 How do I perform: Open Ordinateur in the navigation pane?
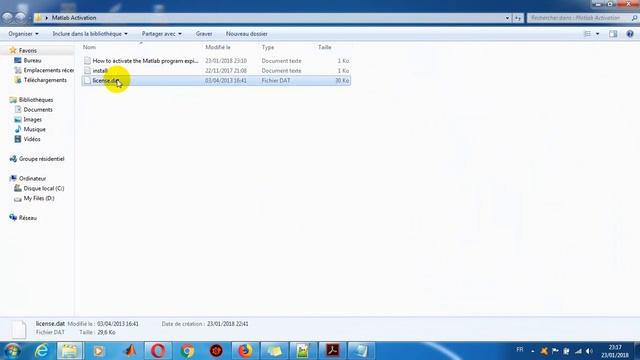[32, 178]
